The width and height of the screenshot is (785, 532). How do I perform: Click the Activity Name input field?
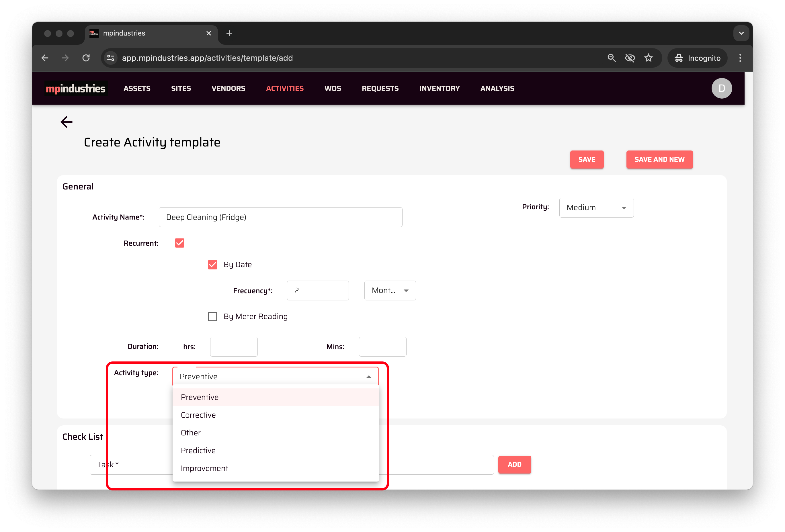coord(280,217)
